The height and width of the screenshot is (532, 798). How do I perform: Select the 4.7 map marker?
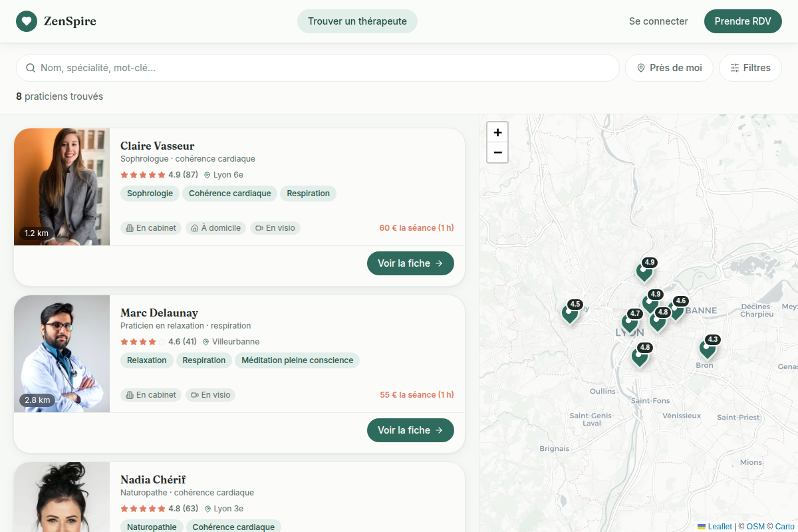[630, 322]
